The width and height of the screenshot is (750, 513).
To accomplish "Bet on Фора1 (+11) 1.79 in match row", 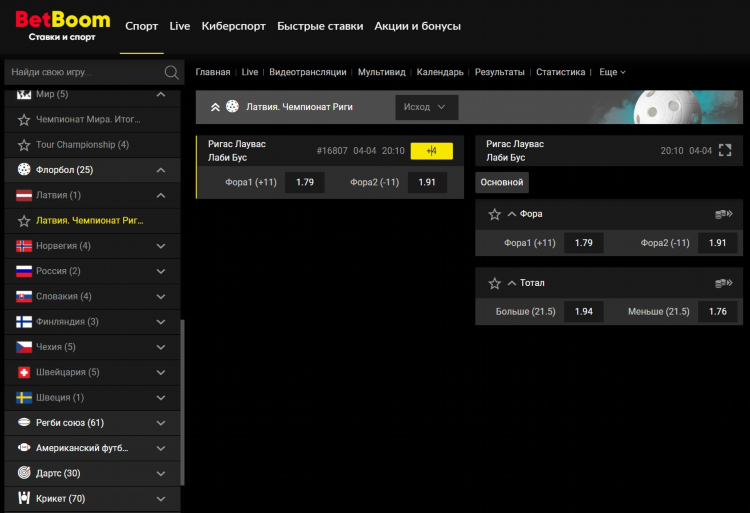I will (x=305, y=182).
